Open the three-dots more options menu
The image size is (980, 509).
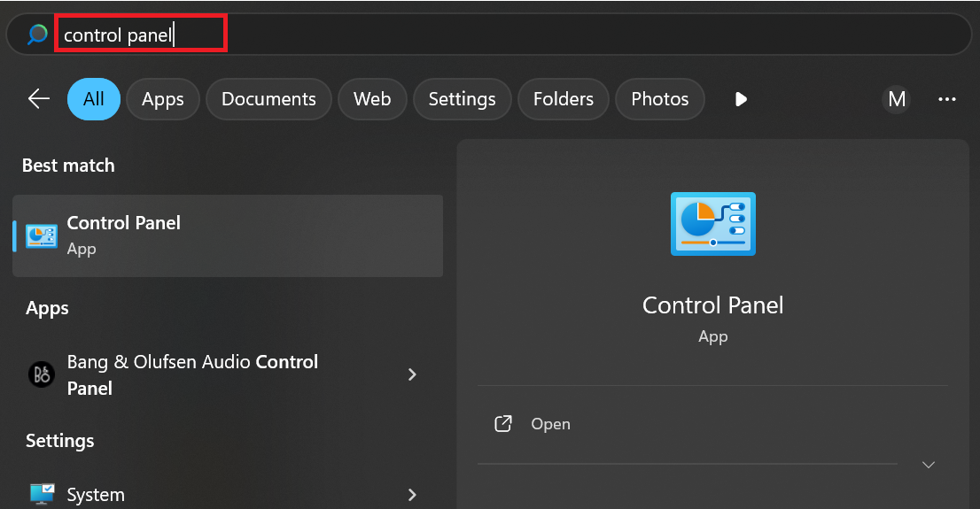946,99
